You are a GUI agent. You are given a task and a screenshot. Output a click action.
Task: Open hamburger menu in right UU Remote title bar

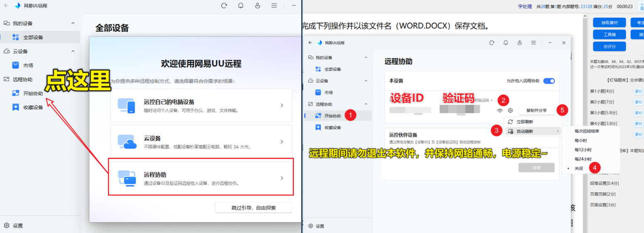click(533, 43)
